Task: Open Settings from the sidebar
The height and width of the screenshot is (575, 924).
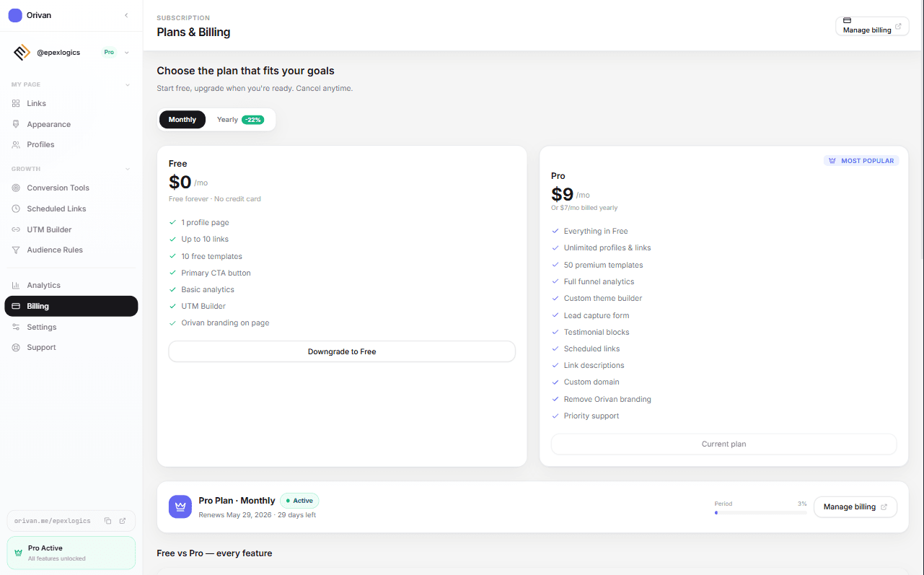Action: point(71,327)
